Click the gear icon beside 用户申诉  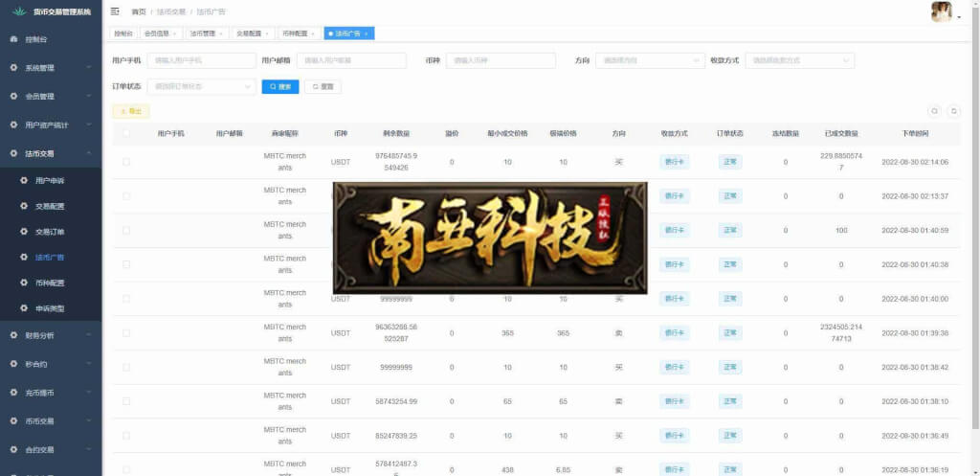tap(24, 180)
